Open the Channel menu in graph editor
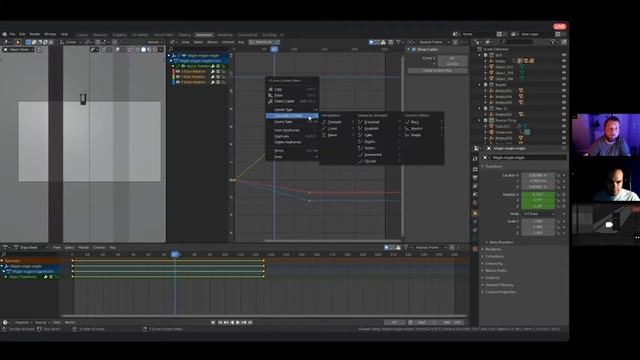640x360 pixels. (228, 42)
